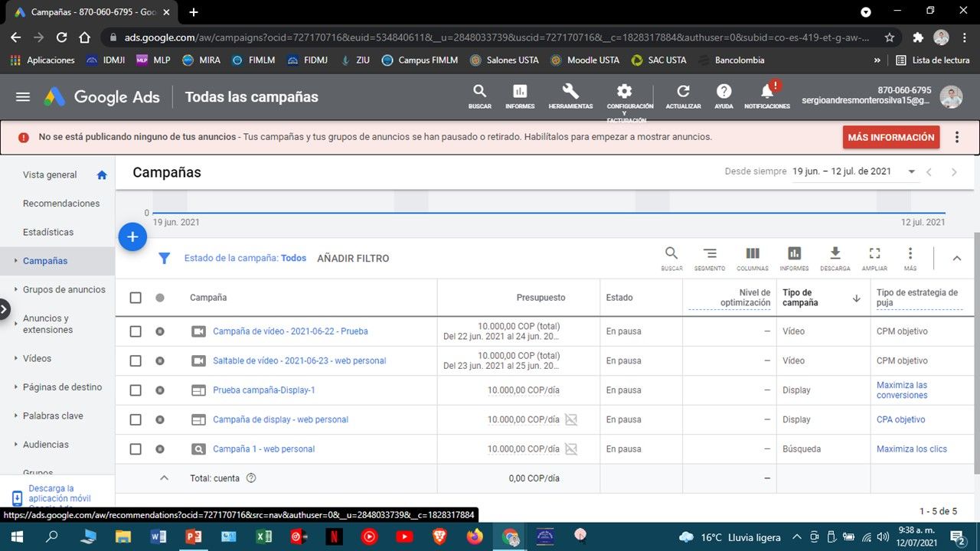Click AÑADIR FILTRO
This screenshot has height=551, width=980.
click(x=353, y=259)
